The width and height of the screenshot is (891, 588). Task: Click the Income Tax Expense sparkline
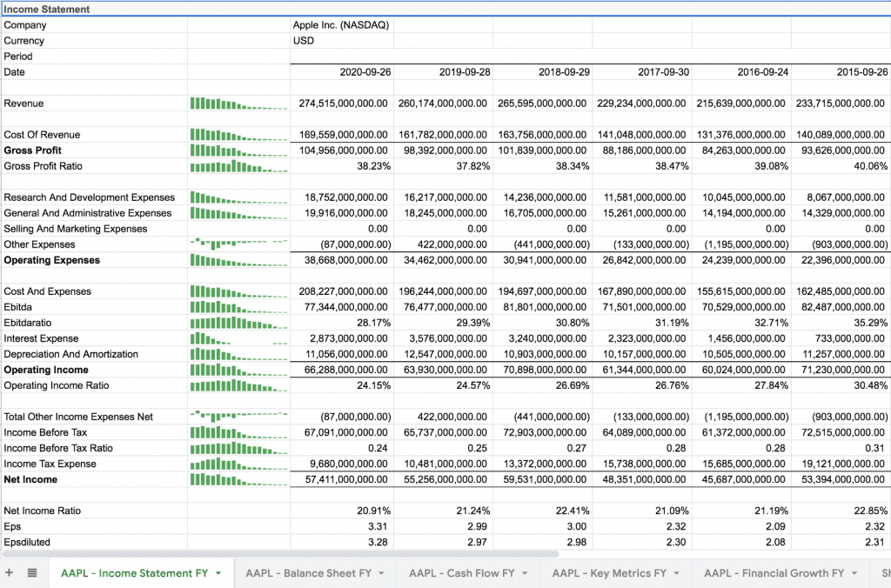point(238,464)
